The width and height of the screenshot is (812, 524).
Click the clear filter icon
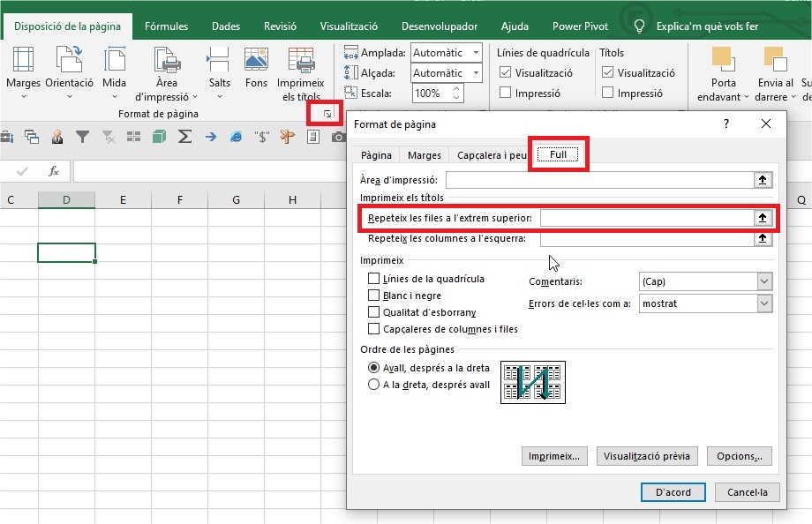[109, 137]
